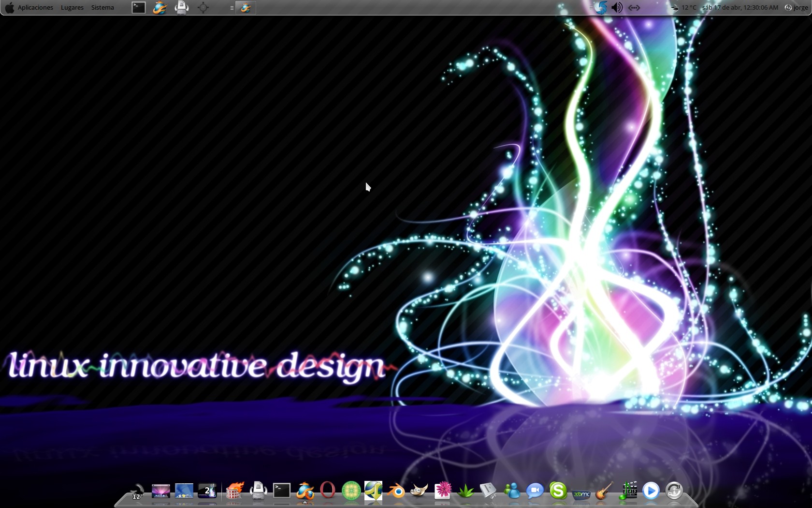Open the font F tile app in dock
Image resolution: width=812 pixels, height=508 pixels.
pos(489,491)
